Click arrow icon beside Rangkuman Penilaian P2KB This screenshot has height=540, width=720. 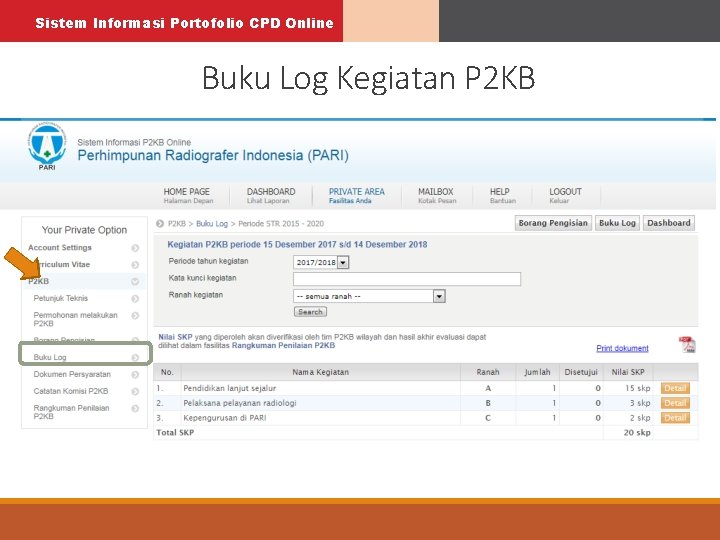click(135, 409)
